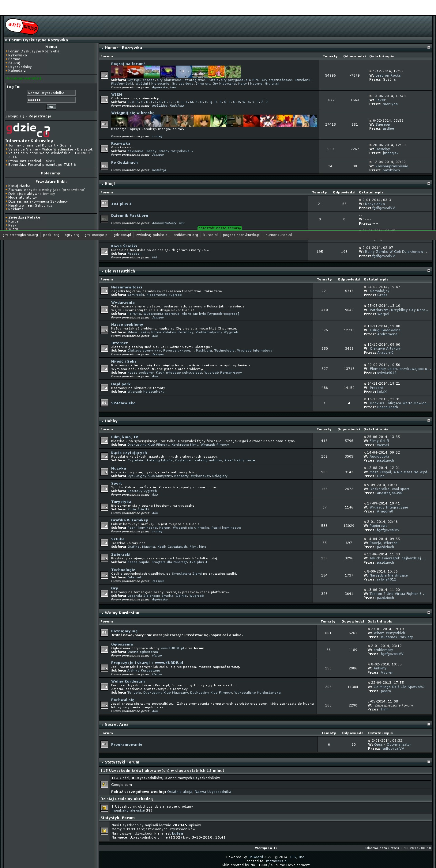Click the username input field

click(x=51, y=93)
